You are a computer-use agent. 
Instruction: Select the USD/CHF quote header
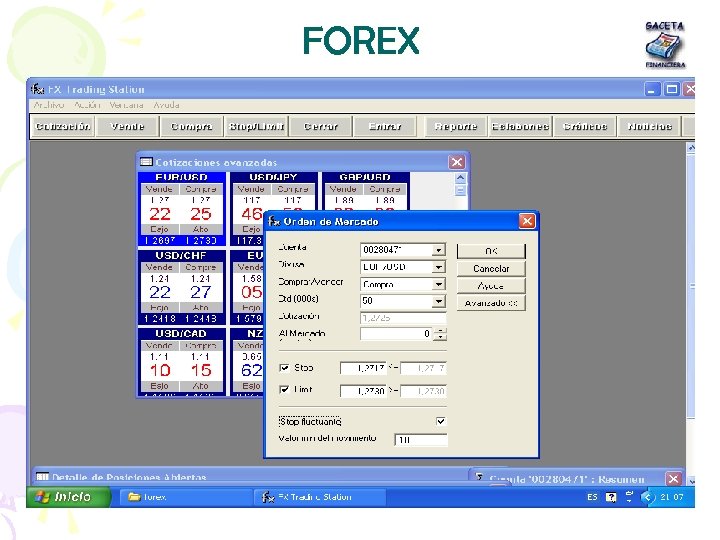181,255
